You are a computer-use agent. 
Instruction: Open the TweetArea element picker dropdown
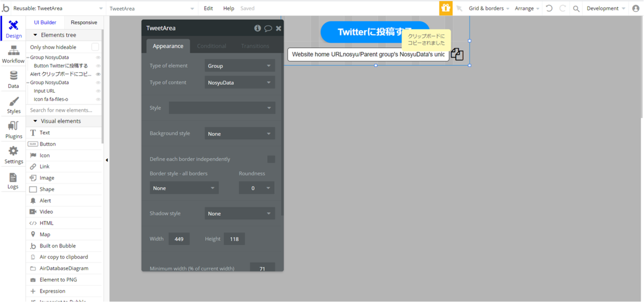152,9
